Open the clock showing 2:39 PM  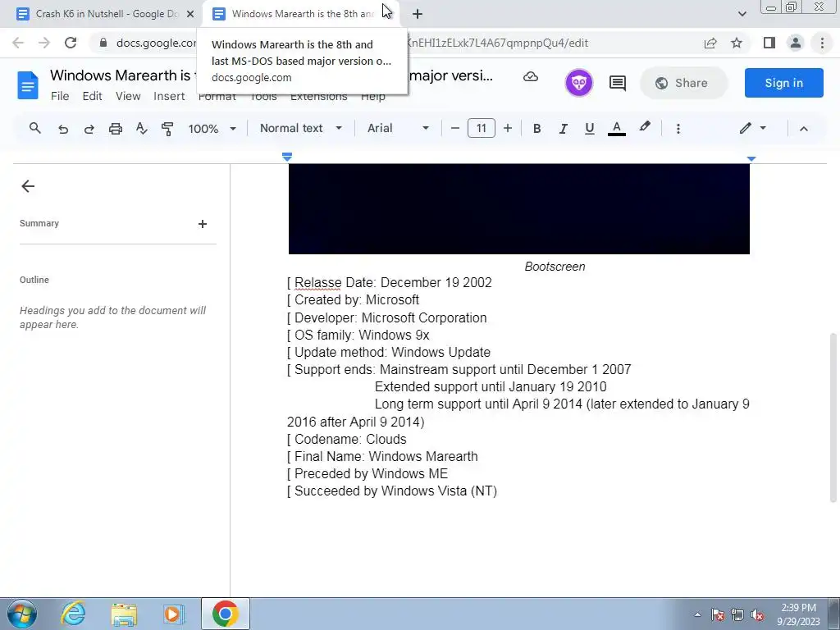point(798,614)
